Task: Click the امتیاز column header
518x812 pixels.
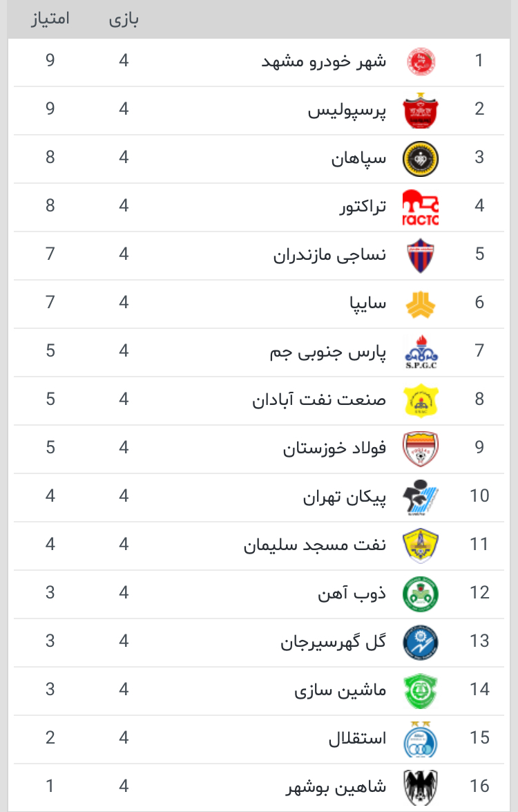Action: pyautogui.click(x=50, y=19)
